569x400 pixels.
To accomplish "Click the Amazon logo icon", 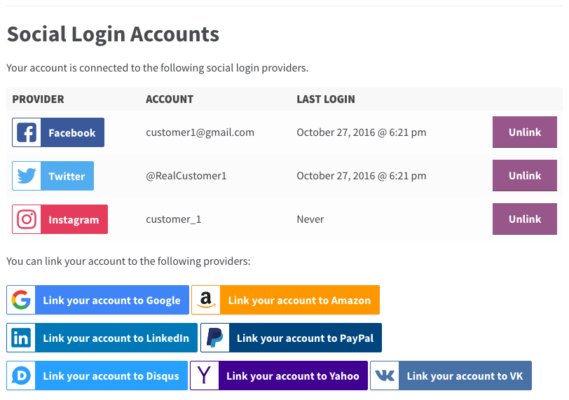I will (206, 300).
